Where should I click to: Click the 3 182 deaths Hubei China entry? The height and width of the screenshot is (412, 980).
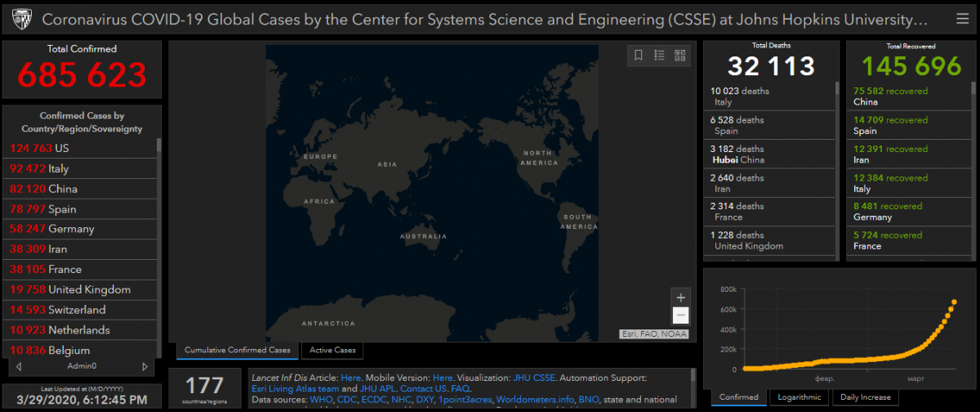tap(768, 154)
